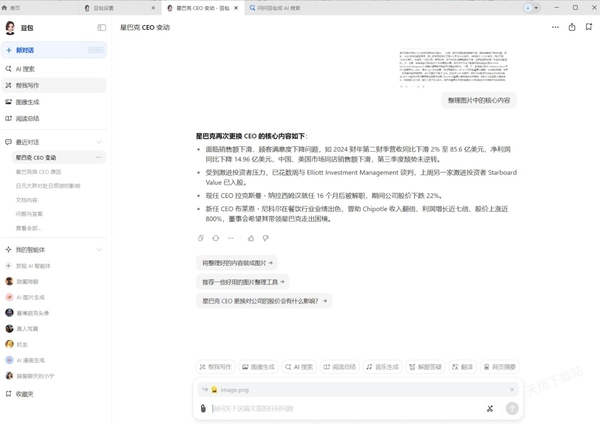Viewport: 600px width, 424px height.
Task: Collapse the 我的智能体 section chevron
Action: tap(99, 250)
